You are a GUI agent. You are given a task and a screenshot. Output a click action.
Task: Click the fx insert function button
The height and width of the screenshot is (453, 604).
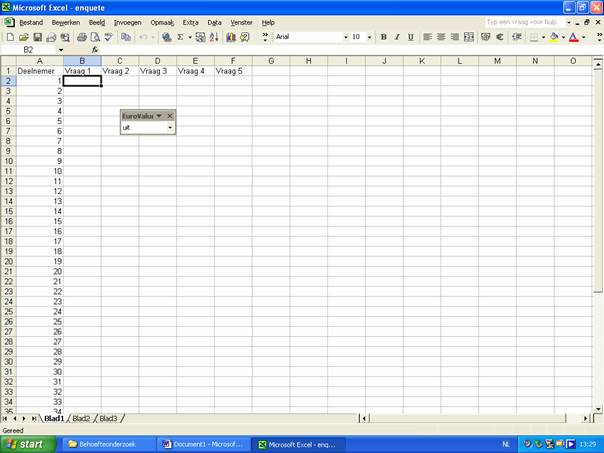(95, 50)
